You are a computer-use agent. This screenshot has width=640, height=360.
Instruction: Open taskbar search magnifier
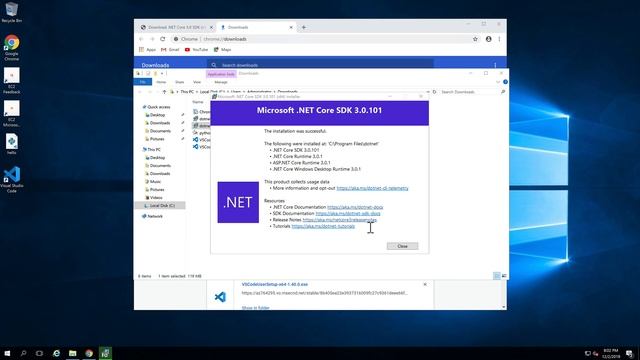(23, 353)
